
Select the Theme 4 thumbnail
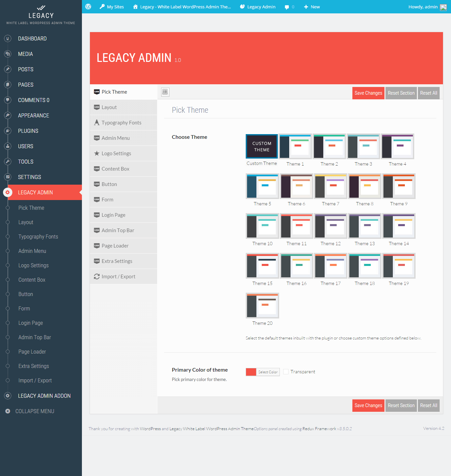(x=398, y=147)
